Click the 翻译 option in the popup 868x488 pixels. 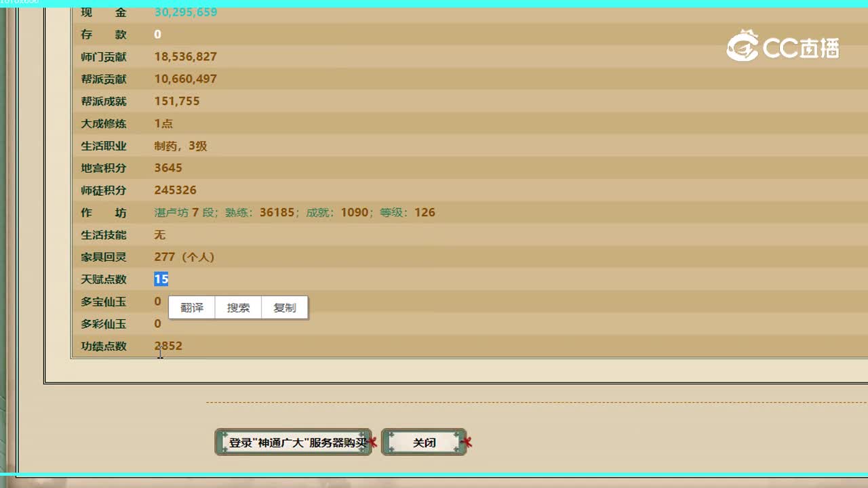[192, 308]
